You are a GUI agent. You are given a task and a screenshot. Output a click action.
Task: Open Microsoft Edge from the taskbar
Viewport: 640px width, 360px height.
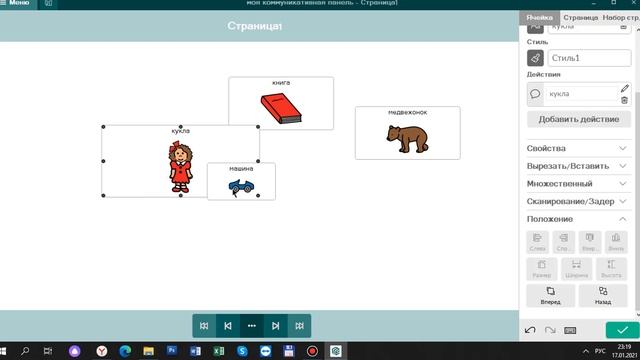point(125,351)
